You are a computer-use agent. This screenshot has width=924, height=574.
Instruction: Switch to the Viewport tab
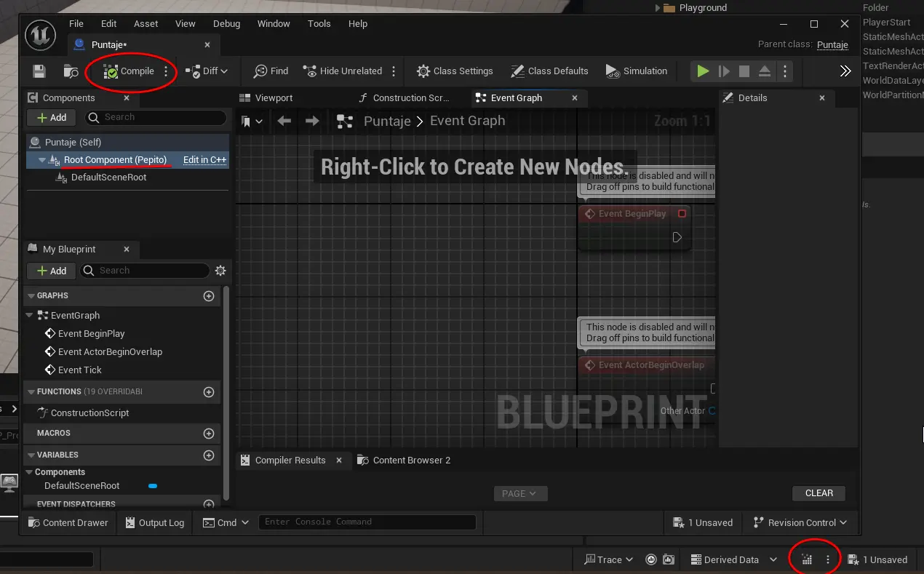point(266,98)
